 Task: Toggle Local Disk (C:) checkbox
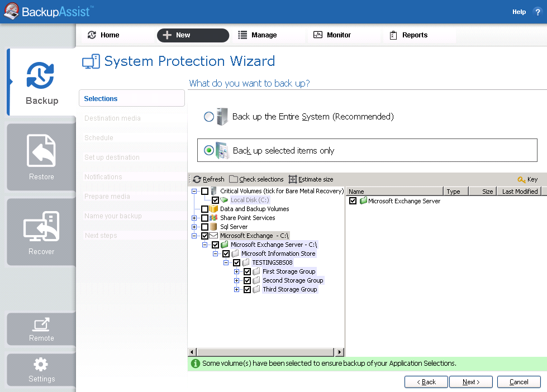[x=215, y=200]
